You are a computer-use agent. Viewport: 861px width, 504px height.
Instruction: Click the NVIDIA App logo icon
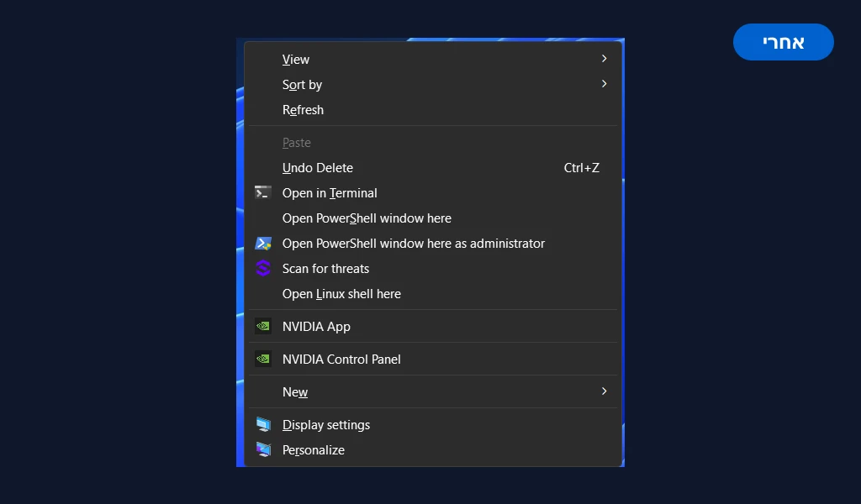263,326
